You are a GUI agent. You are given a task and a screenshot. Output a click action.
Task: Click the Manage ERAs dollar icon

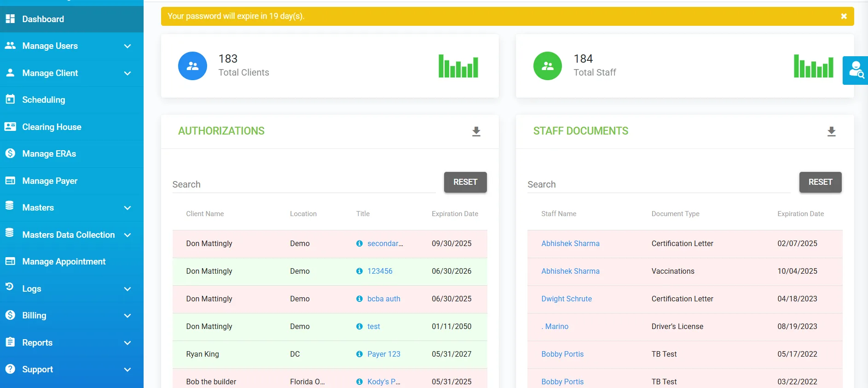click(x=10, y=153)
